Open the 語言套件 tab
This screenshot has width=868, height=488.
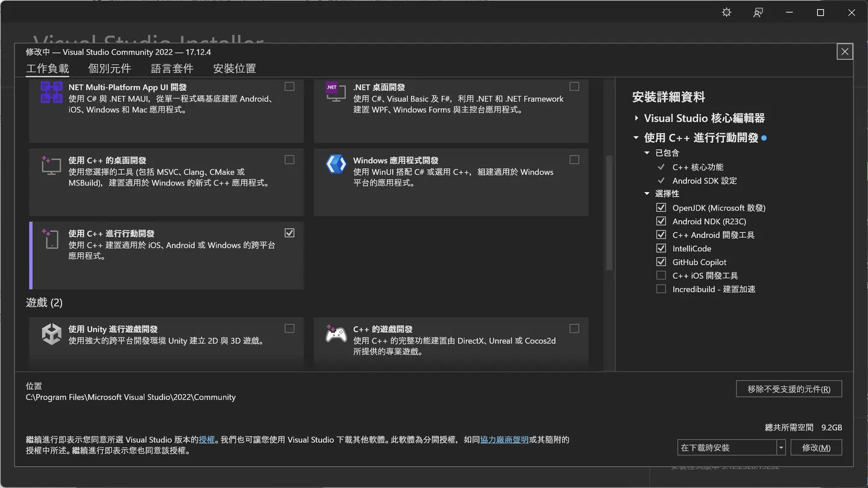tap(172, 69)
